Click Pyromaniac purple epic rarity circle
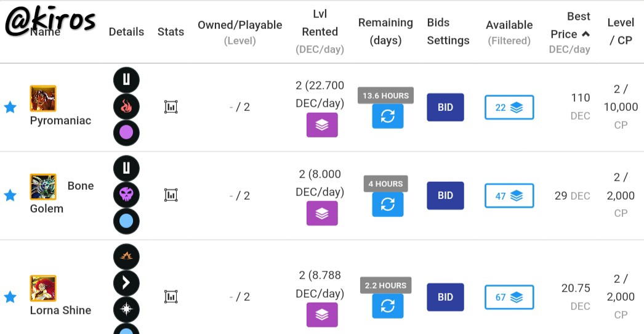This screenshot has height=334, width=644. click(126, 133)
